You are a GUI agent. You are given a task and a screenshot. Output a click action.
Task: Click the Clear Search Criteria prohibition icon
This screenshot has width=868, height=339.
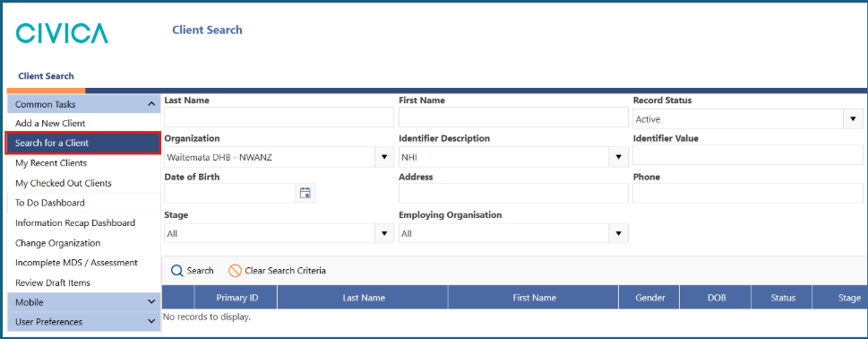[235, 271]
